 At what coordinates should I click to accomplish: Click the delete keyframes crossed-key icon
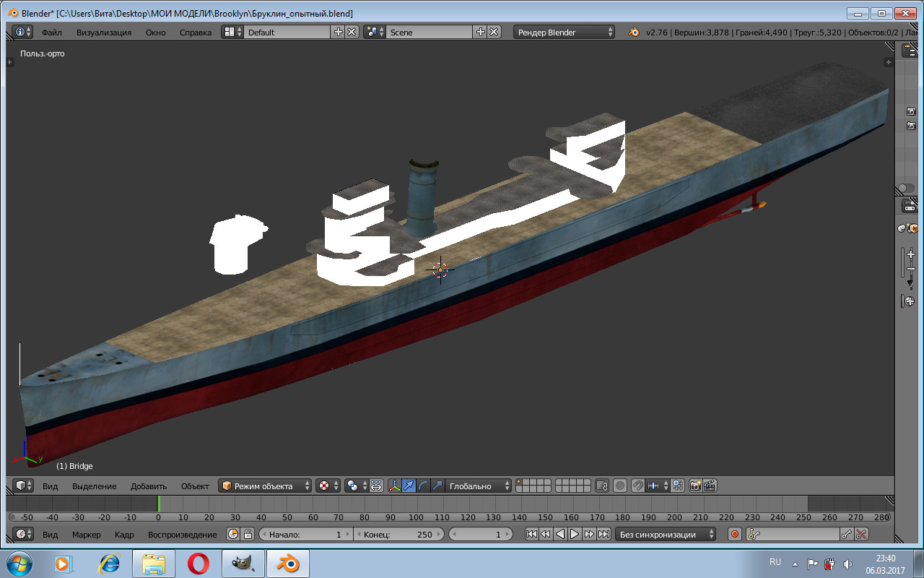click(860, 535)
